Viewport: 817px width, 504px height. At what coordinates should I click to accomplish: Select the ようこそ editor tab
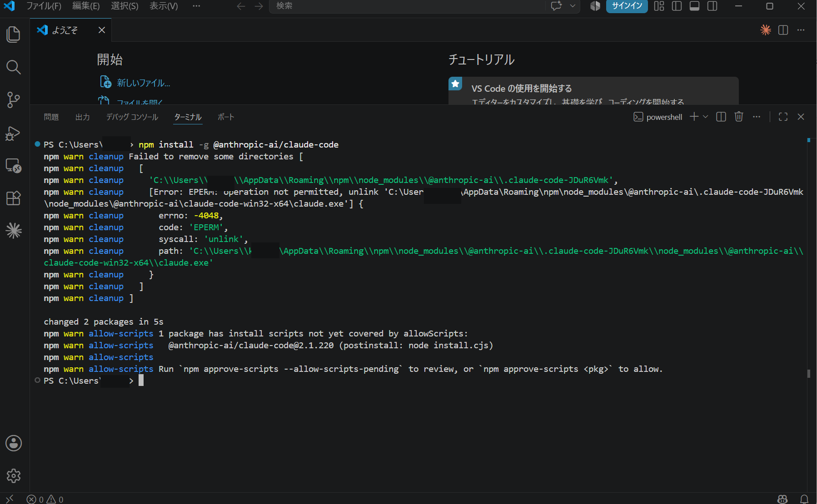pos(70,30)
